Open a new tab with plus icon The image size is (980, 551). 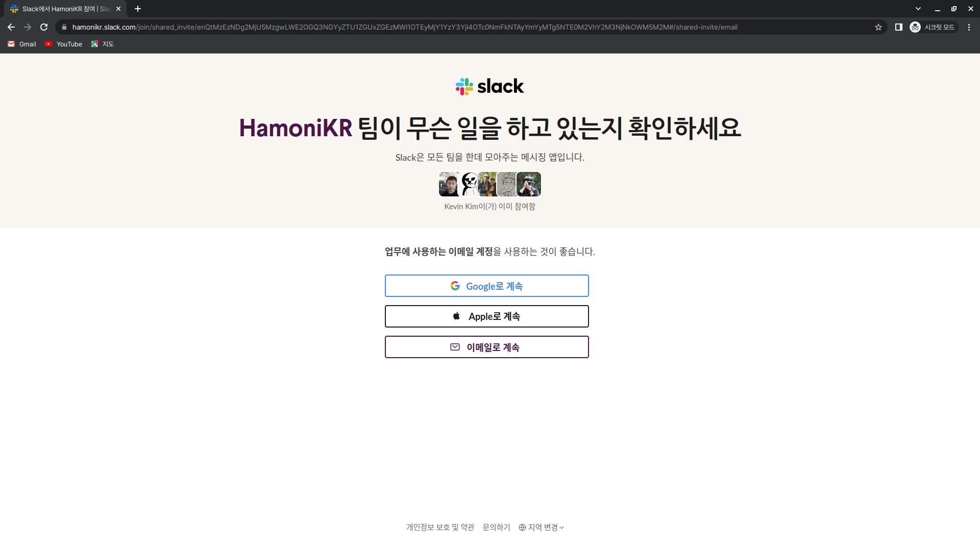tap(138, 9)
